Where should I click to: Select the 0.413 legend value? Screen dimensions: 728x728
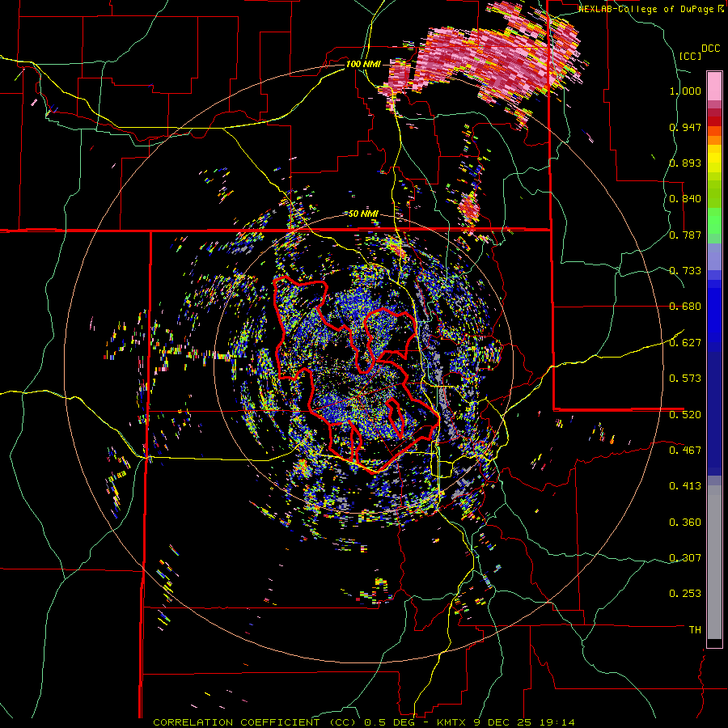click(685, 485)
